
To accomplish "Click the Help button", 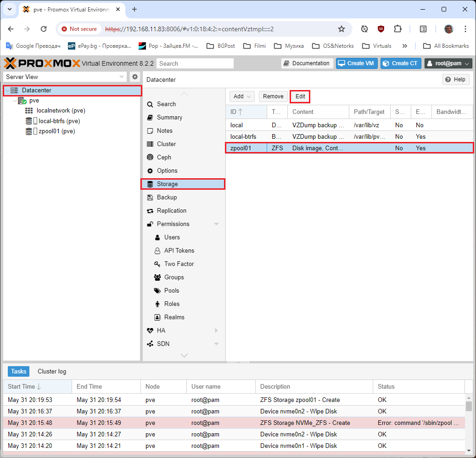I will pyautogui.click(x=456, y=79).
